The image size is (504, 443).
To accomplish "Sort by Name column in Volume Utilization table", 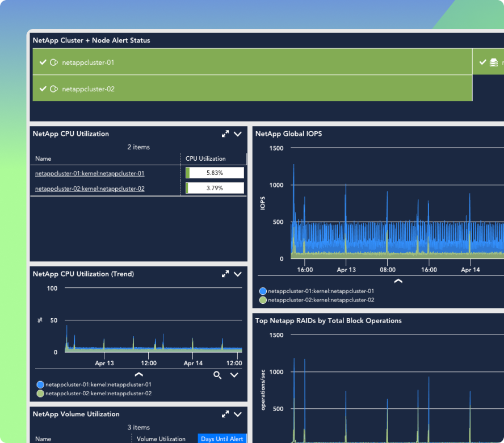I will 43,439.
